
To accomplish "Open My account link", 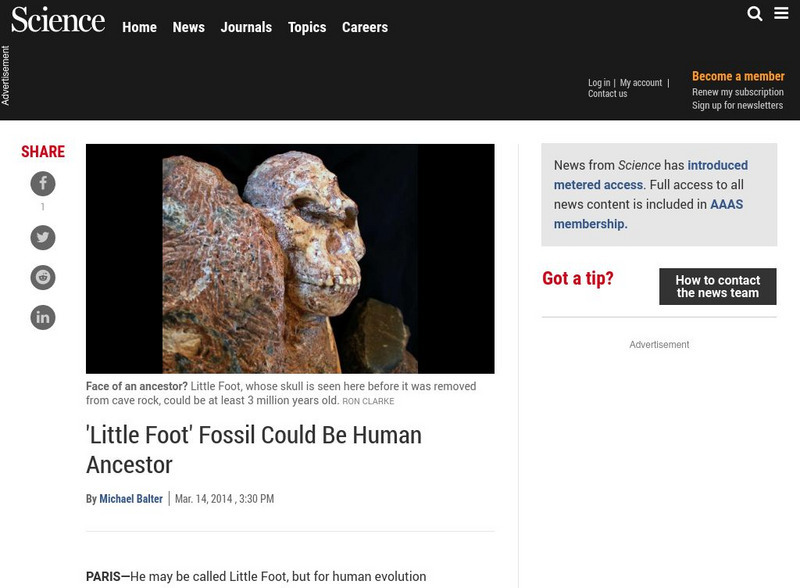I will point(641,83).
